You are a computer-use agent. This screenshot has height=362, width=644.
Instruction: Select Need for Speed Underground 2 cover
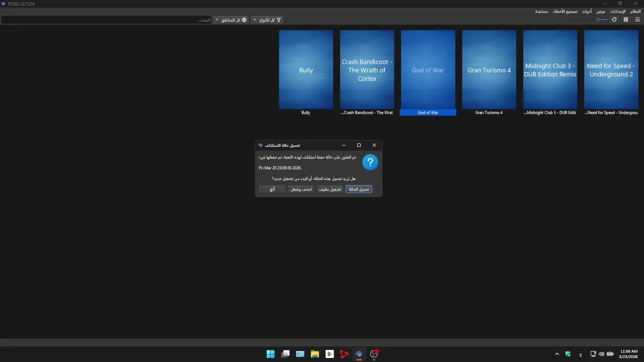pos(611,69)
